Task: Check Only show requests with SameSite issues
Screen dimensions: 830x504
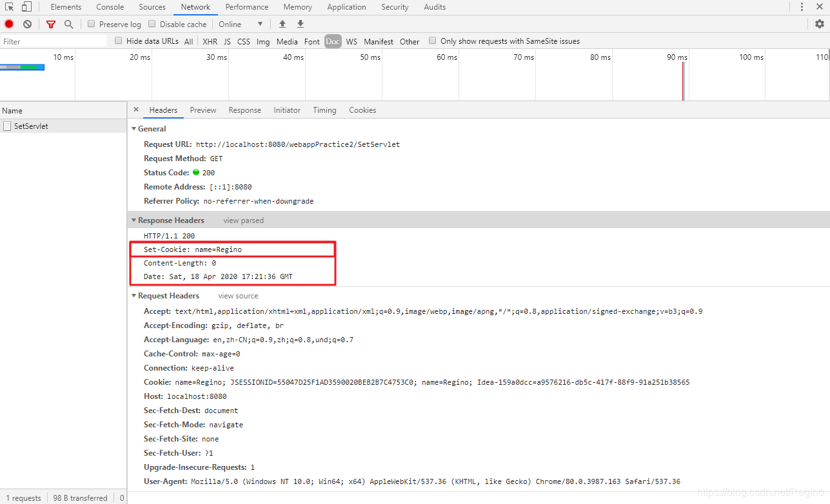Action: 433,41
